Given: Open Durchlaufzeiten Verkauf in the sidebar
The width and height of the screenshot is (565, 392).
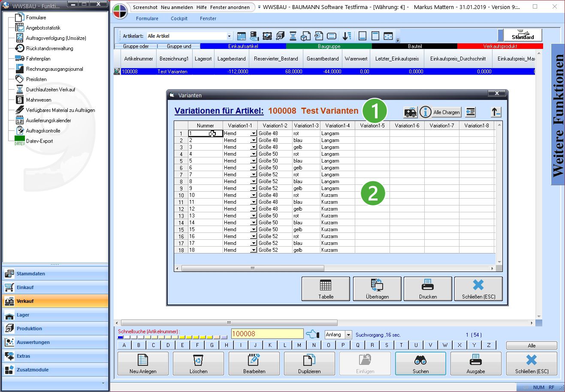Looking at the screenshot, I should [x=51, y=90].
